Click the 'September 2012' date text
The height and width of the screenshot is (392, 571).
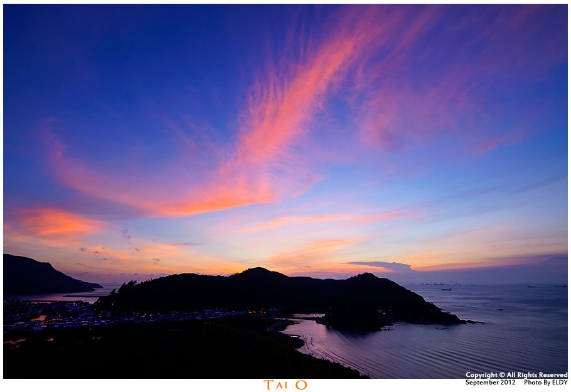490,383
